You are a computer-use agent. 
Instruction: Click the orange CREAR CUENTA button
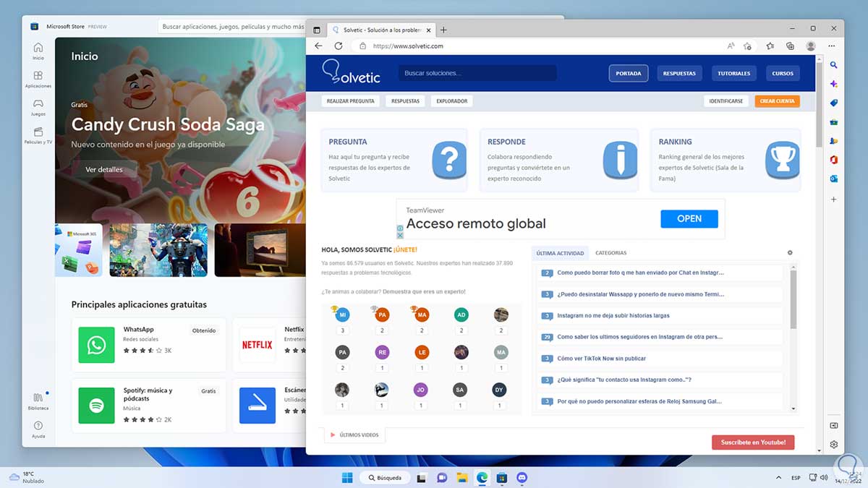[778, 101]
